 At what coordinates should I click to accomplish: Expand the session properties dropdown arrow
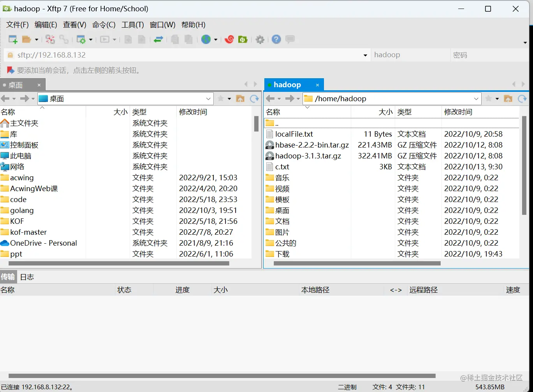(x=91, y=40)
